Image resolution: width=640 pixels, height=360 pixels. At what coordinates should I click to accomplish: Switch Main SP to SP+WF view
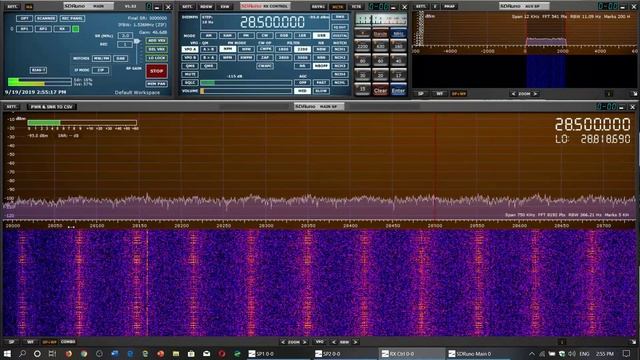[x=49, y=342]
